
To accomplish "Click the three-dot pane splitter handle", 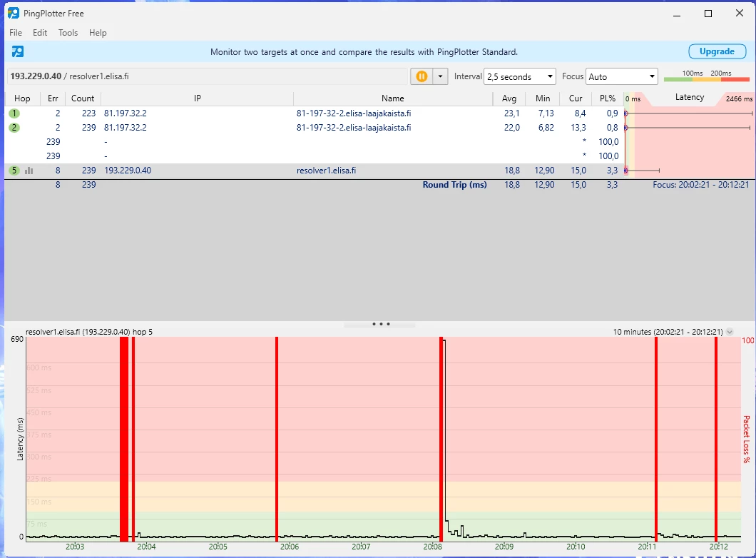I will pos(381,324).
